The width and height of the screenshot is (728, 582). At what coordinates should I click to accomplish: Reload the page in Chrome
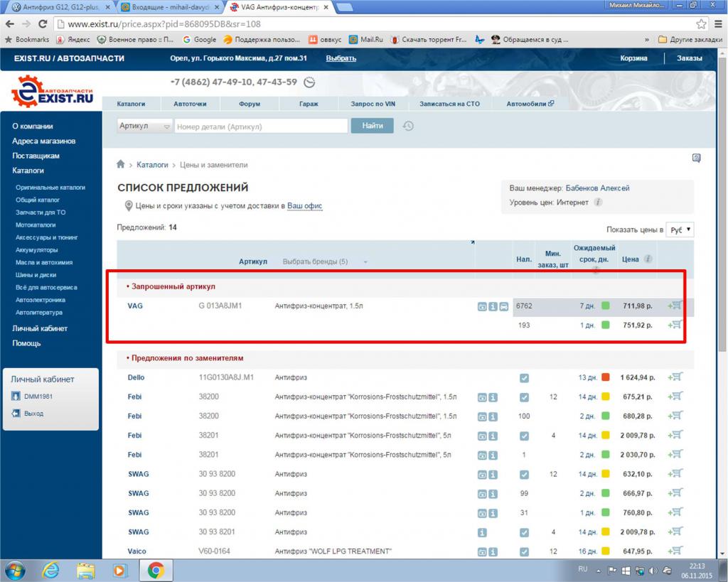[x=43, y=23]
